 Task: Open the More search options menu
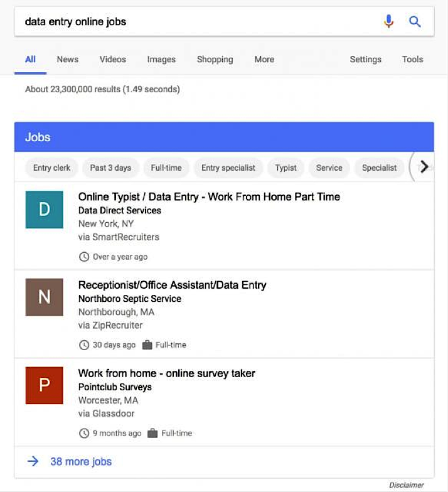point(265,59)
